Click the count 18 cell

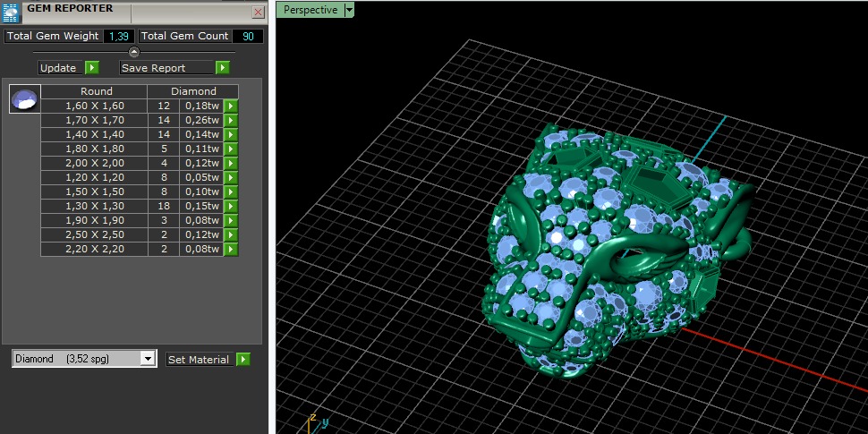point(163,206)
